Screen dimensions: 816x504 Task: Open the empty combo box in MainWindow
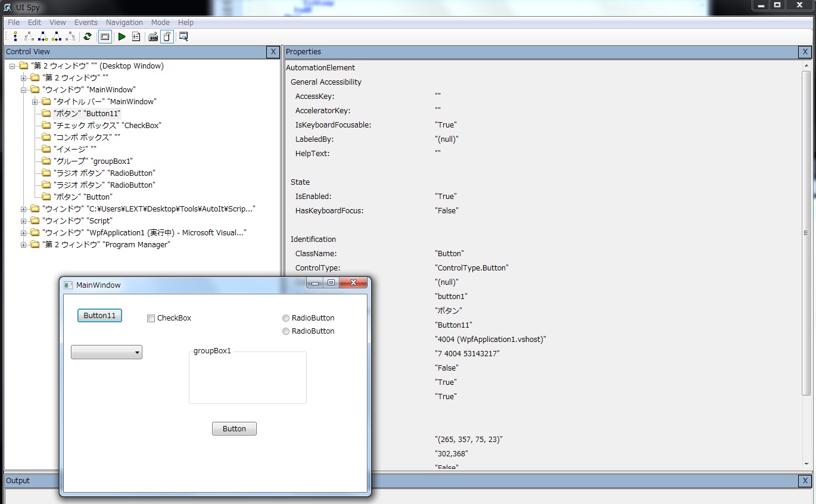click(x=107, y=353)
